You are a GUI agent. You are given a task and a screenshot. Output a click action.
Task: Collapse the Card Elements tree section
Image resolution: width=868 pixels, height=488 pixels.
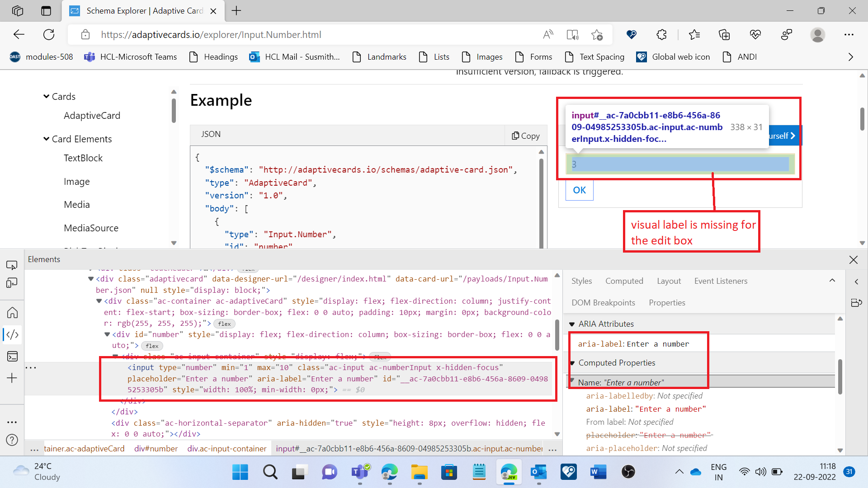[x=46, y=139]
